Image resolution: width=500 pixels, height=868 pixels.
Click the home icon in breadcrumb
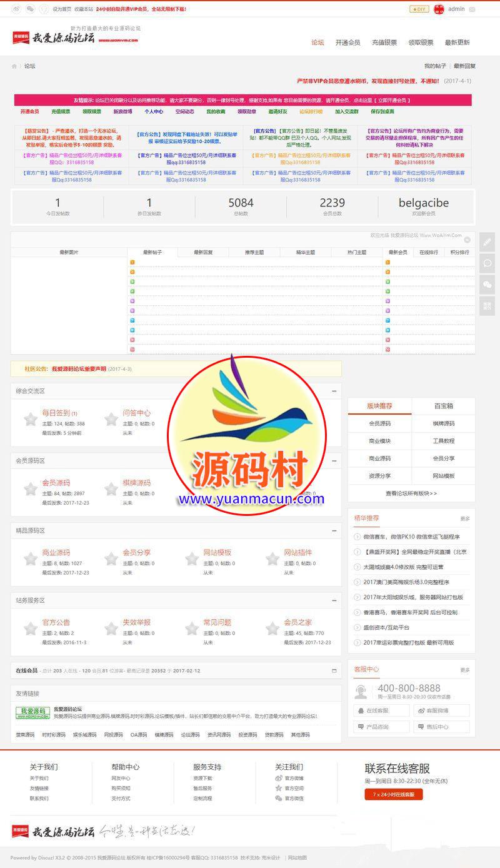point(14,66)
